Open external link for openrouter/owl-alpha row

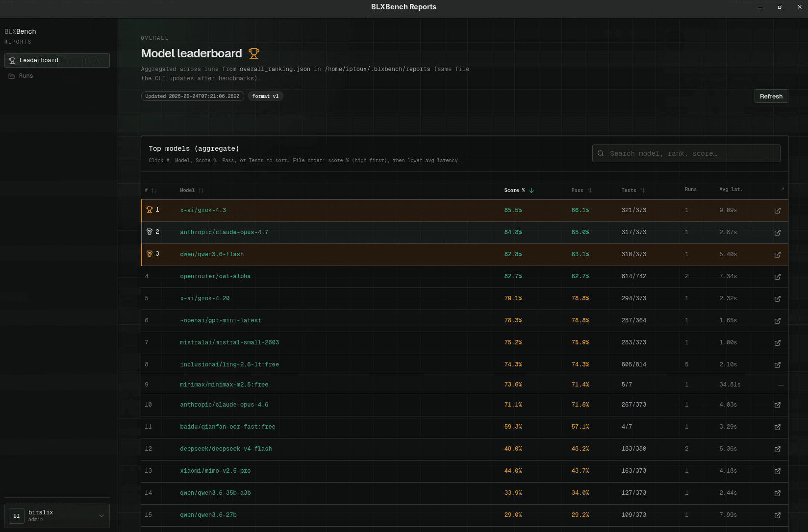777,277
